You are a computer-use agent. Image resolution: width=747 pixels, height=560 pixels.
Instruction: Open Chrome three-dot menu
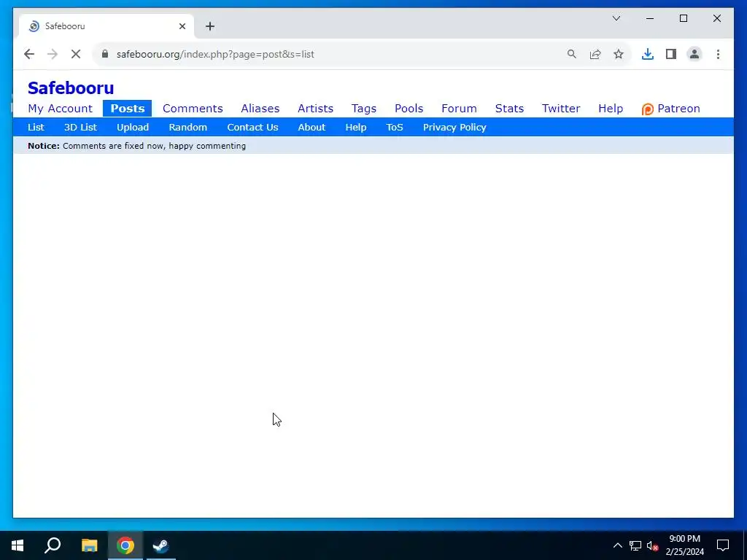click(718, 54)
